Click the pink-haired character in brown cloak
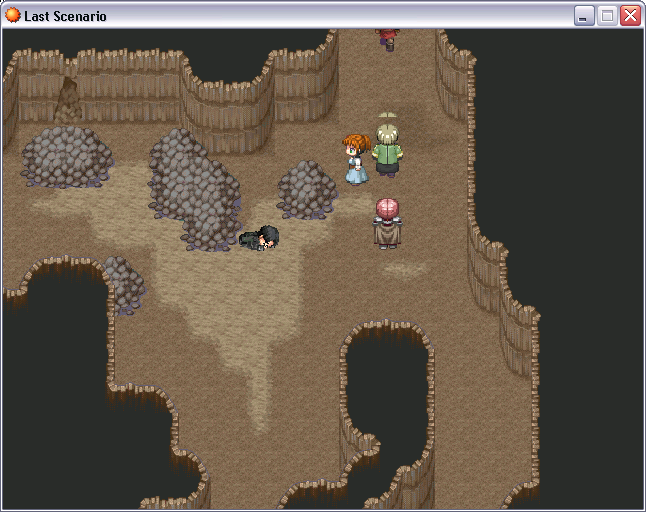Viewport: 646px width, 512px height. pos(387,223)
